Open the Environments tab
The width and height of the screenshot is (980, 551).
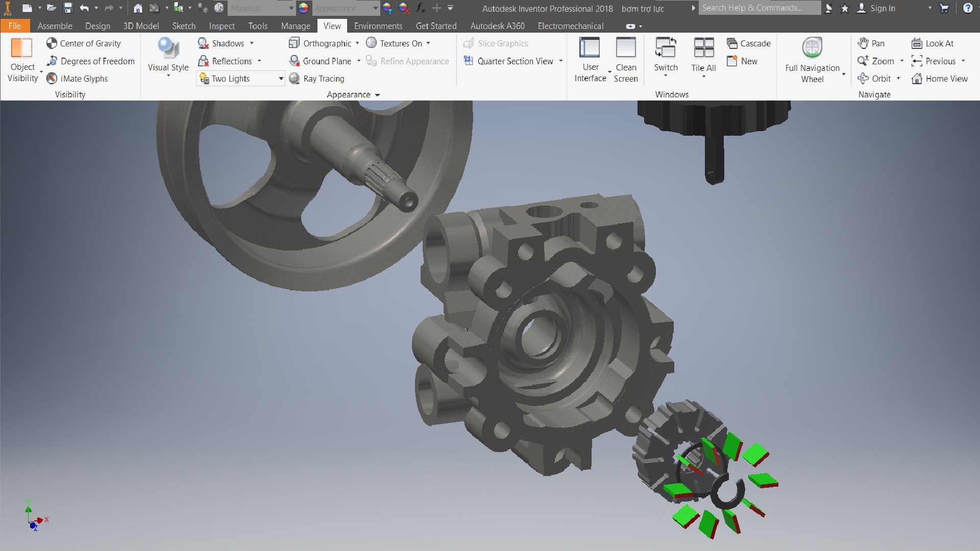[378, 26]
